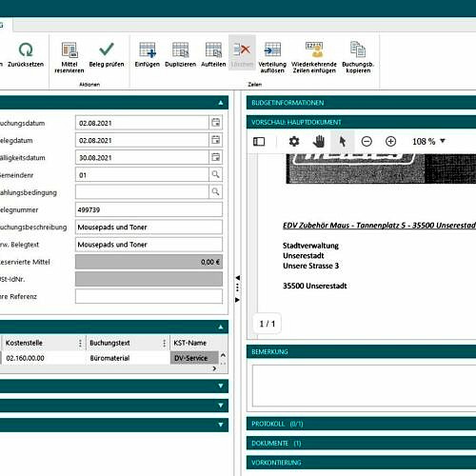Viewport: 476px width, 476px height.
Task: Collapse the header data section
Action: tap(221, 103)
